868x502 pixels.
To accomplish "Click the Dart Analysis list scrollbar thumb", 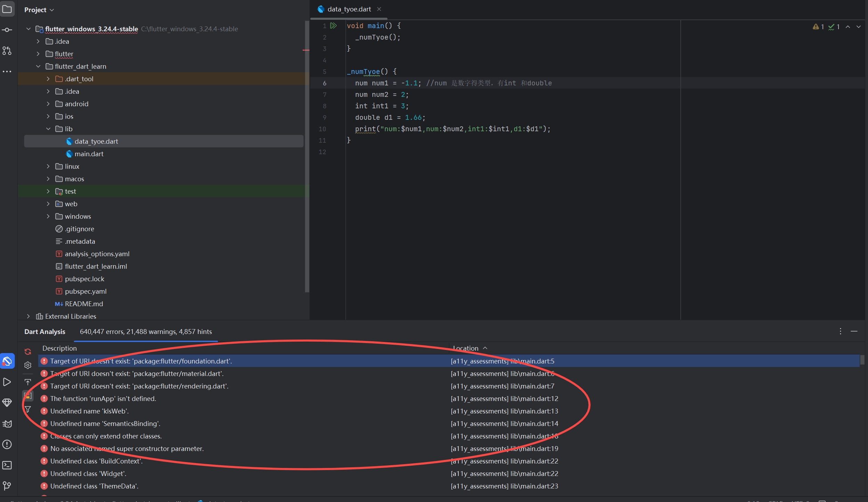I will point(862,360).
